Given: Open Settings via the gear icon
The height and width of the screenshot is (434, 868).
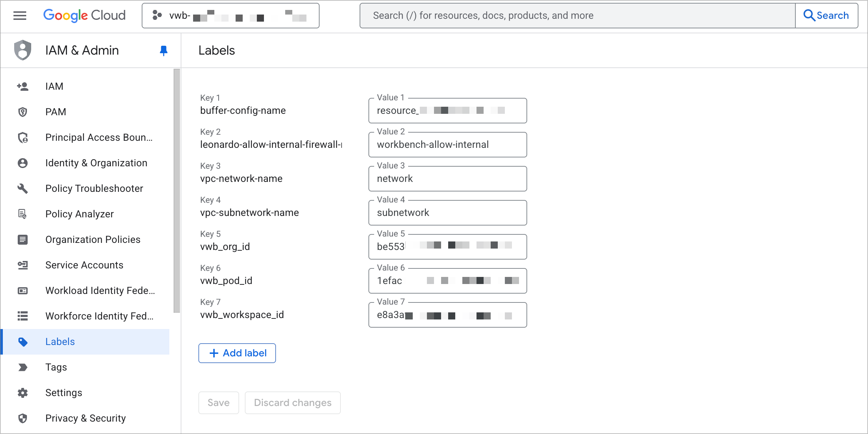Looking at the screenshot, I should pyautogui.click(x=23, y=393).
